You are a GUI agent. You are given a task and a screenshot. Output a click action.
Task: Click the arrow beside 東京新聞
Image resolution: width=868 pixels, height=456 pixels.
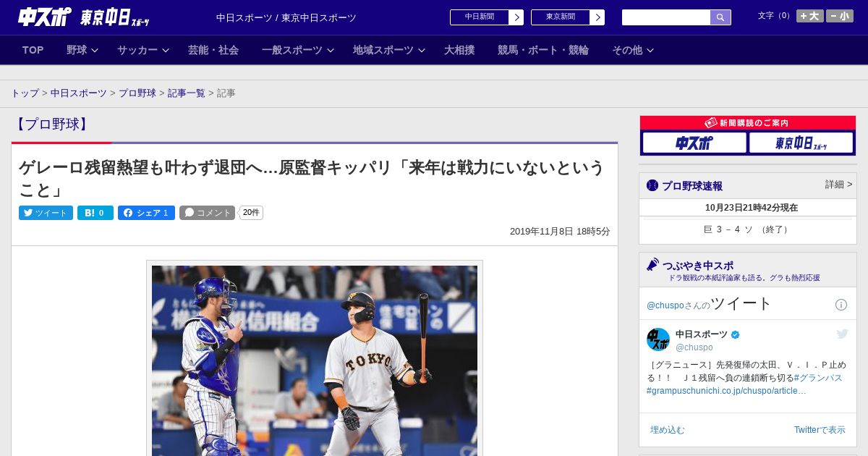point(597,17)
